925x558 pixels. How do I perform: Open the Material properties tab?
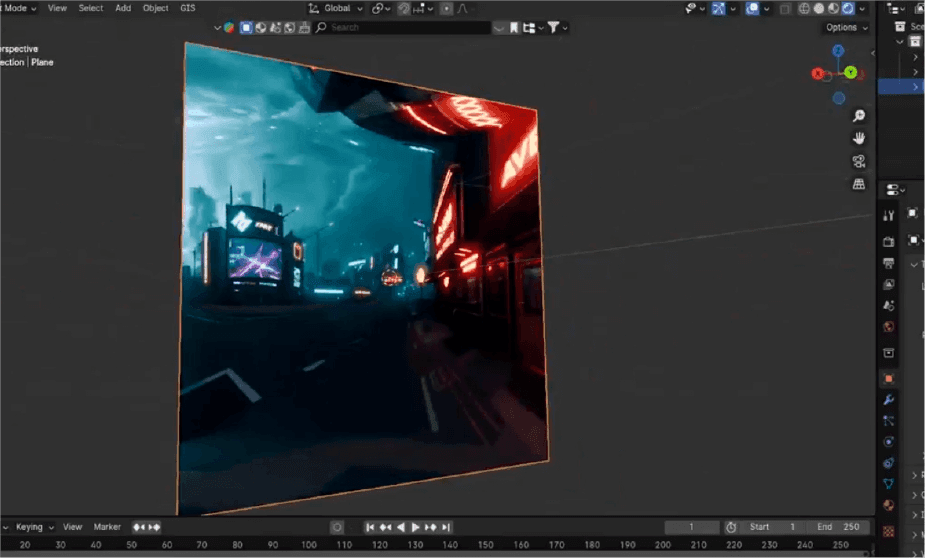(x=888, y=505)
